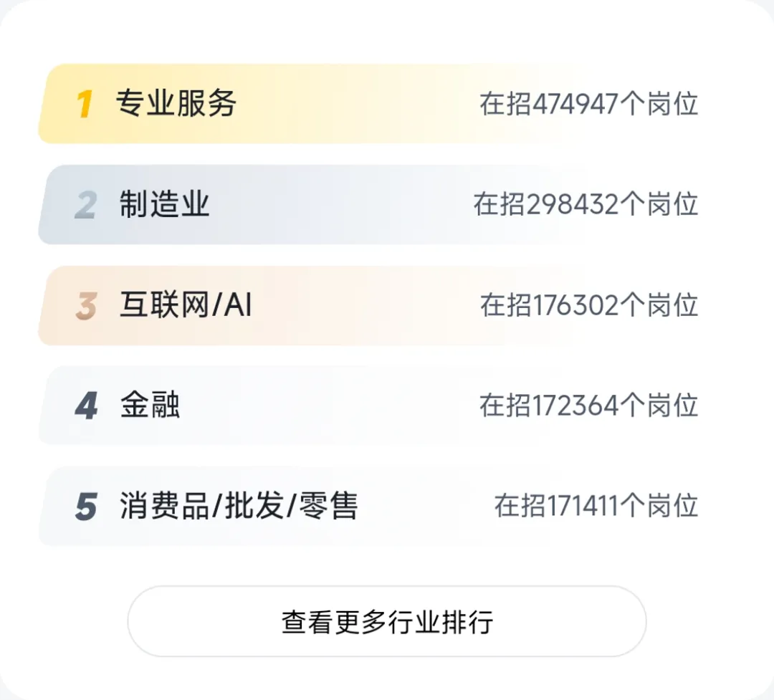Select the 金融 industry label
The image size is (774, 700).
click(150, 406)
